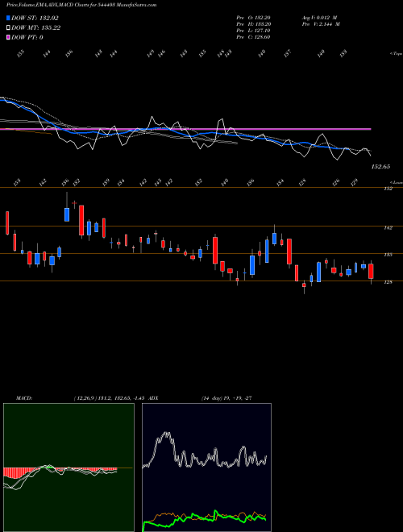Click the 'Pre L: 127.10' low value
This screenshot has height=532, width=403.
point(253,30)
